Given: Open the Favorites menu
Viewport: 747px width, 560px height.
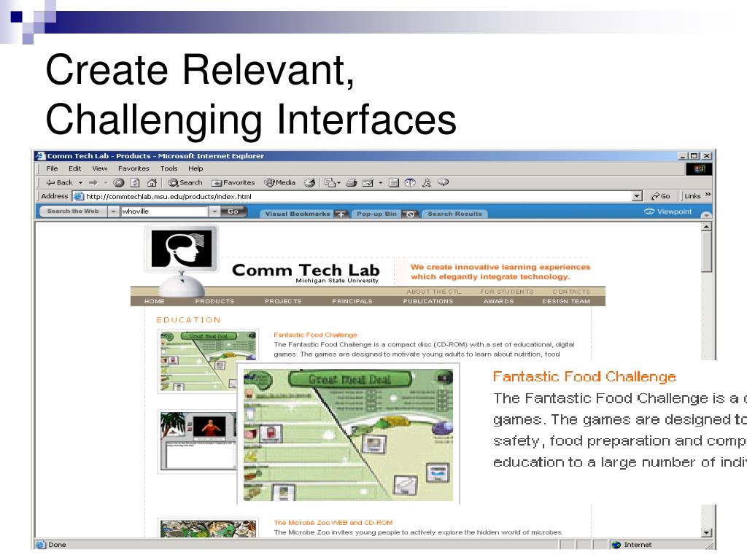Looking at the screenshot, I should click(133, 168).
